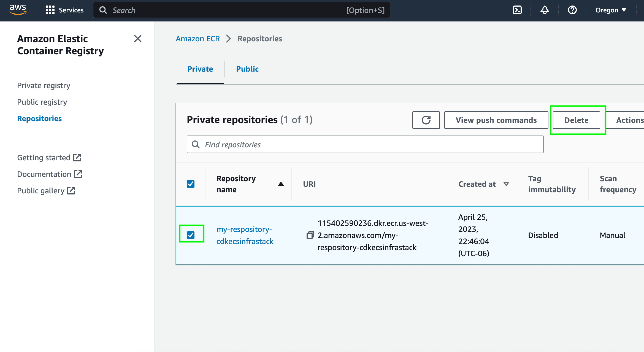
Task: Click the Tag immutability column header
Action: tap(552, 184)
